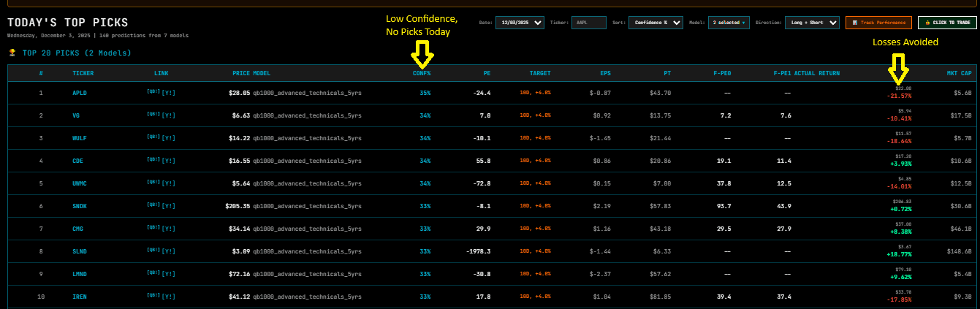This screenshot has height=309, width=980.
Task: Sort by the TICKER column header
Action: coord(83,73)
